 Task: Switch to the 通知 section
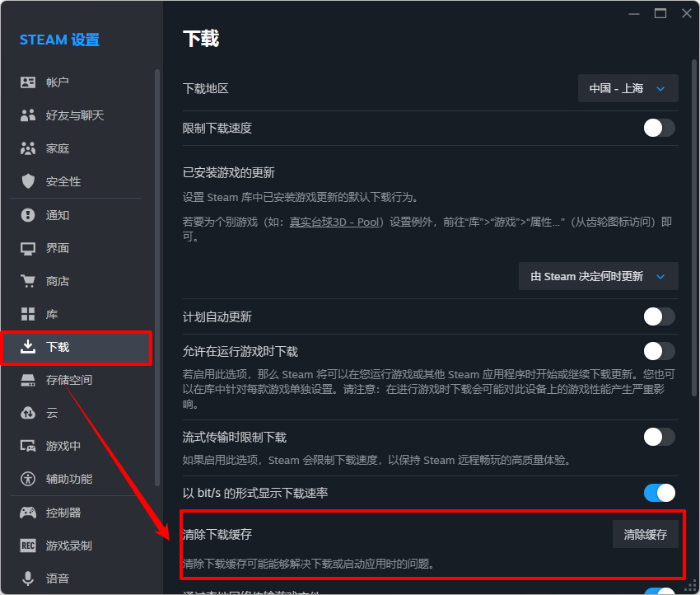(x=57, y=215)
